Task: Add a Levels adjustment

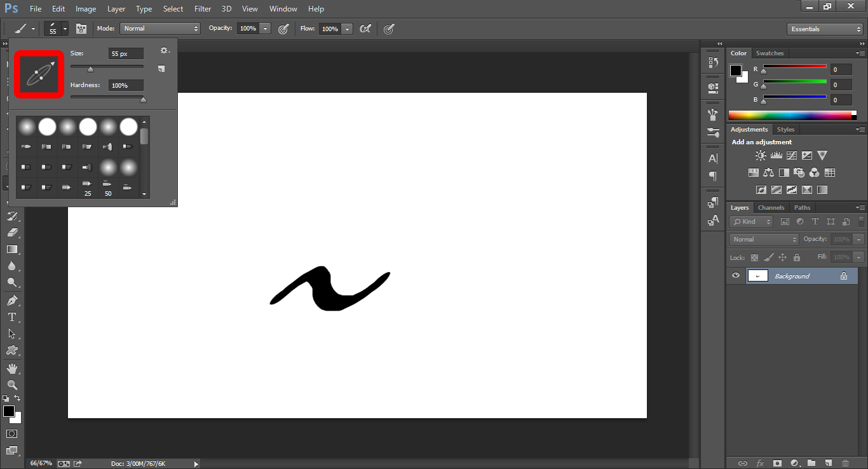Action: point(776,155)
